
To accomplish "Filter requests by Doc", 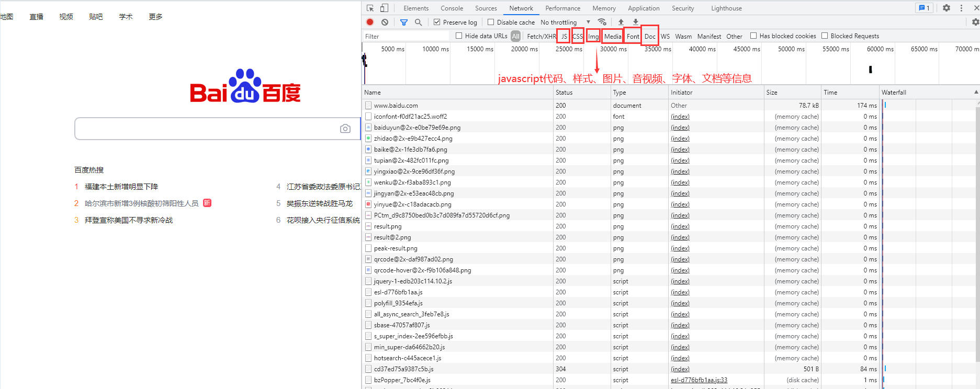I will [650, 36].
